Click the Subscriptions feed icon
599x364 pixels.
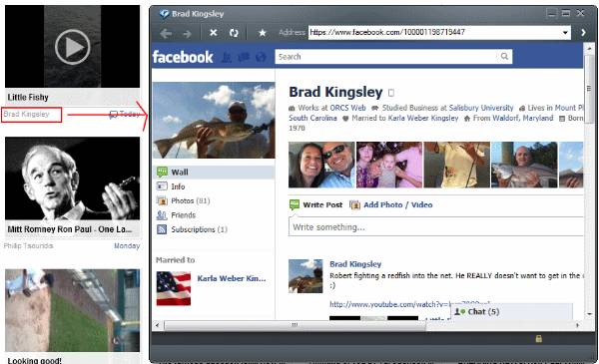[x=162, y=229]
